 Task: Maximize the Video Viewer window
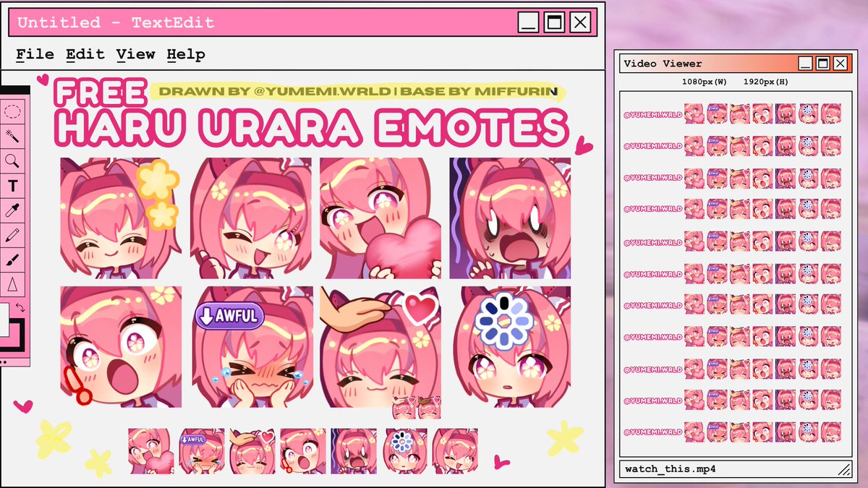822,64
